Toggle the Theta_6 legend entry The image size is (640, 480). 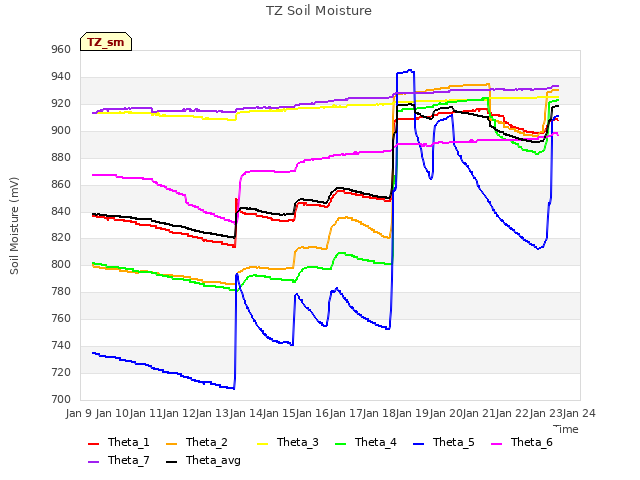tap(522, 442)
